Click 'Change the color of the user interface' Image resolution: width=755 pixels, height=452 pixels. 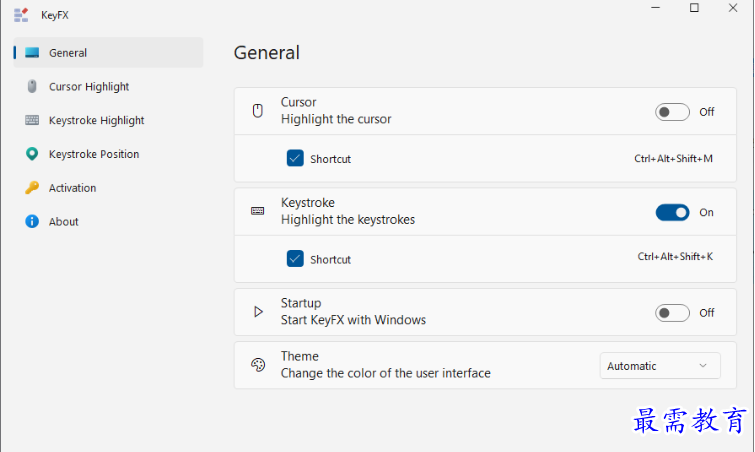(386, 373)
